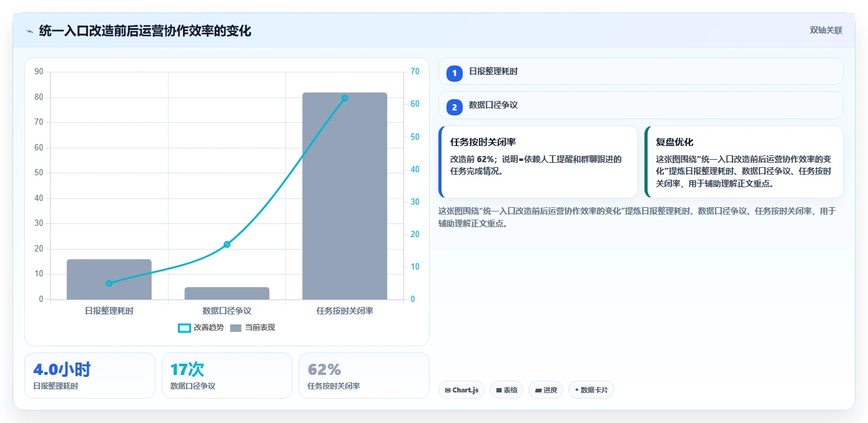868x423 pixels.
Task: Click the 任务按时关闭率 caption under 62%
Action: (x=334, y=386)
